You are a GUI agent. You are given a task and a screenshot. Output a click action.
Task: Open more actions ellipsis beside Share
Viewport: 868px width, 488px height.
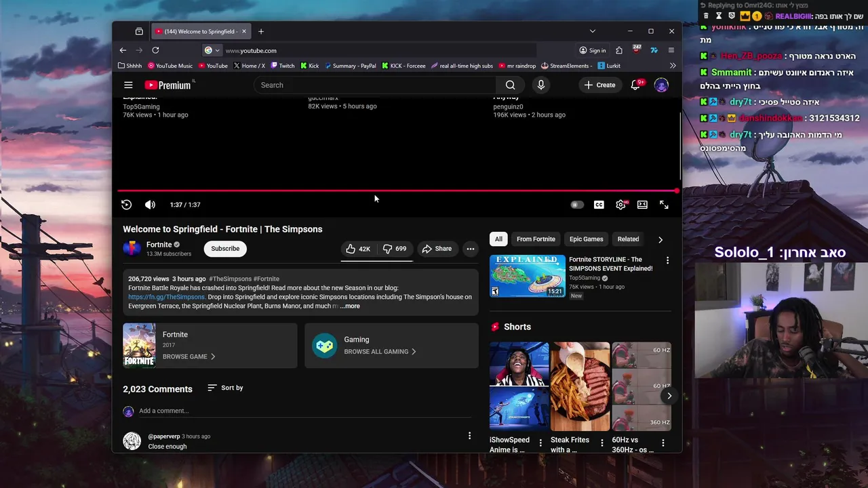pos(470,249)
